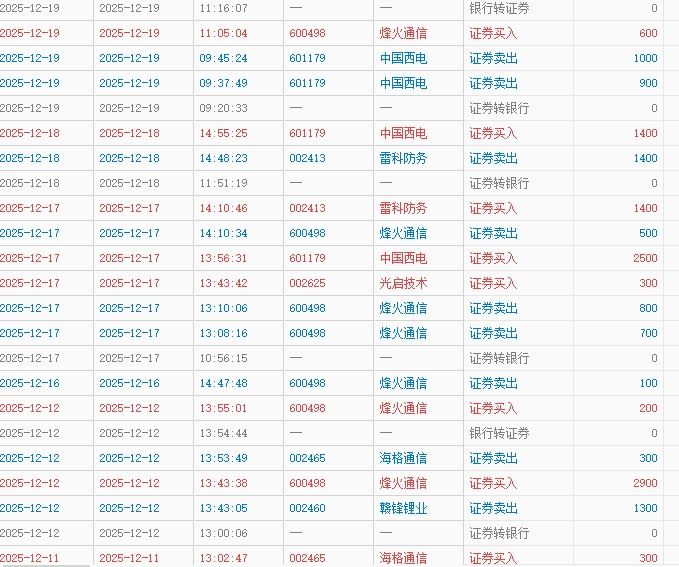Select time 14:47:48 on 2025-12-16
Screen dimensions: 679x567
coord(223,383)
